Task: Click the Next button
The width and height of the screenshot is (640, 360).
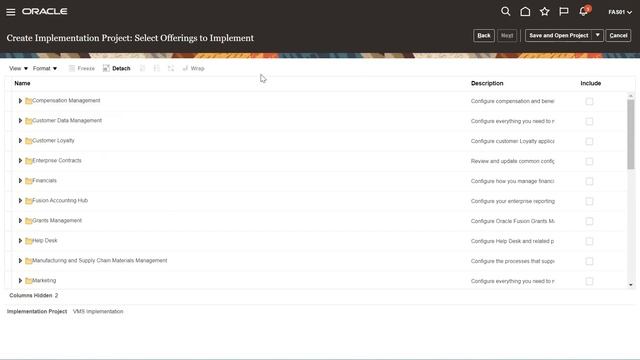Action: 507,36
